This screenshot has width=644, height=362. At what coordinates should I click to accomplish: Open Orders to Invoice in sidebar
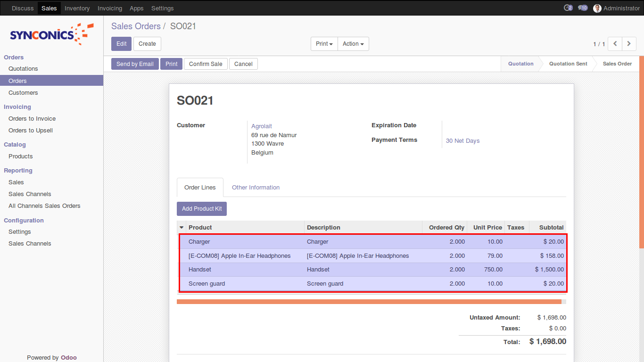32,119
